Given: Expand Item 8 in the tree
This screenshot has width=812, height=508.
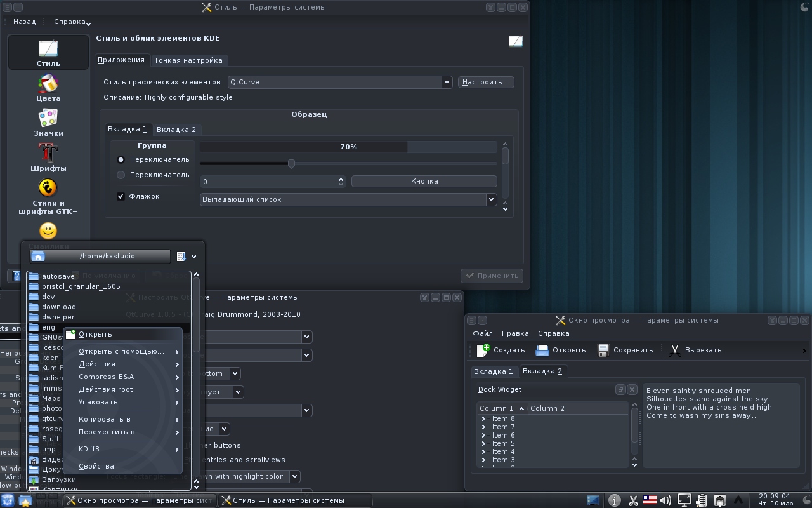Looking at the screenshot, I should pos(483,418).
